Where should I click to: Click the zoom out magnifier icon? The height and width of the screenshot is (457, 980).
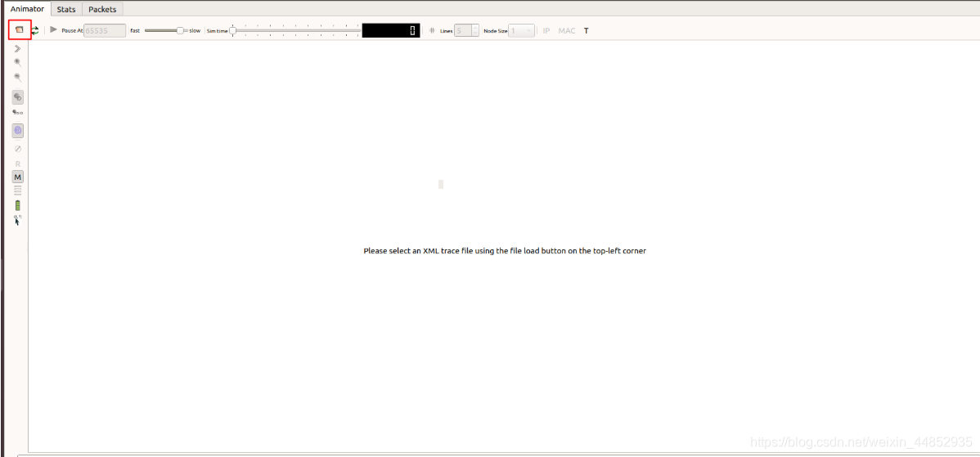point(18,78)
